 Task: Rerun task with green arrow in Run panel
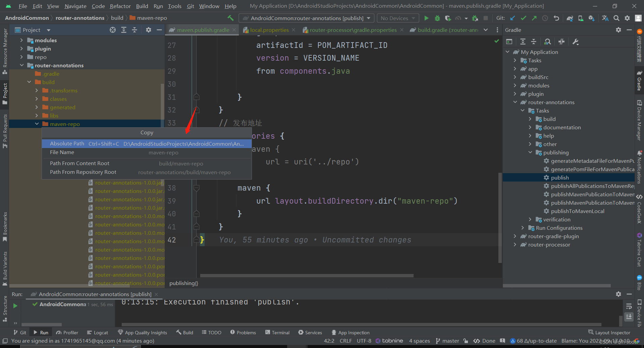click(x=15, y=305)
